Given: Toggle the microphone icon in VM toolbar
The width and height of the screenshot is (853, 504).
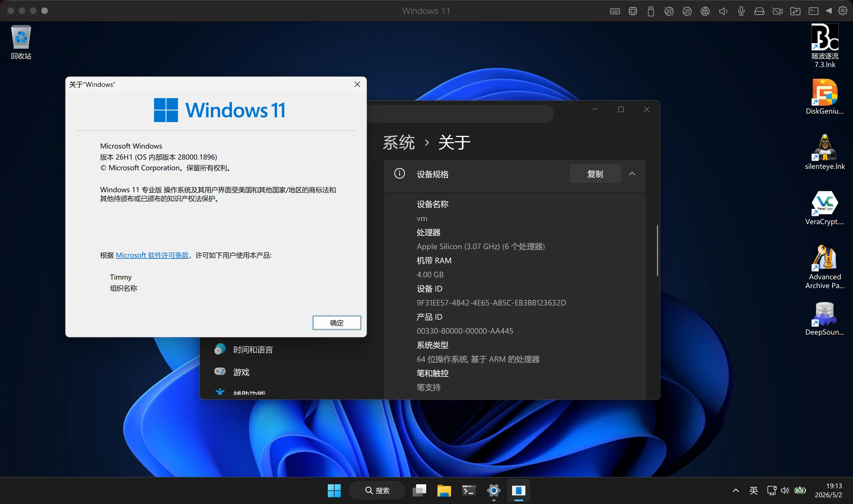Looking at the screenshot, I should click(x=741, y=11).
